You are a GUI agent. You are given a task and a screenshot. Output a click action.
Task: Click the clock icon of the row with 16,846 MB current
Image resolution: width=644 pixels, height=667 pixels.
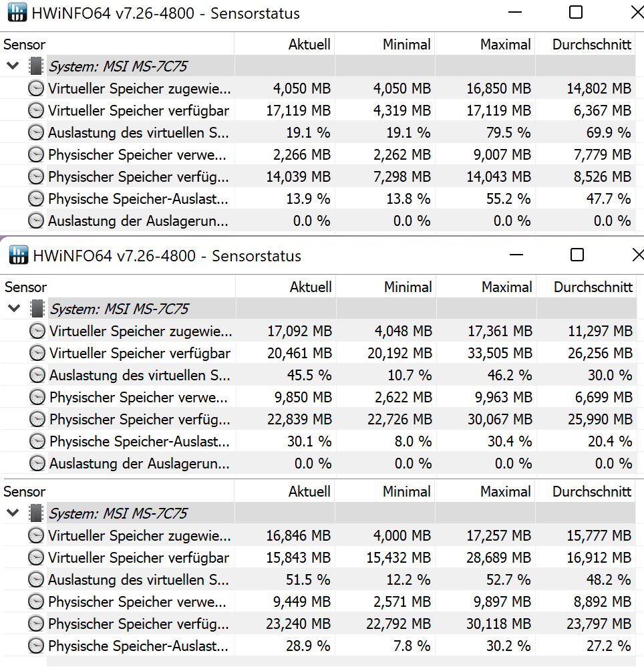point(36,535)
